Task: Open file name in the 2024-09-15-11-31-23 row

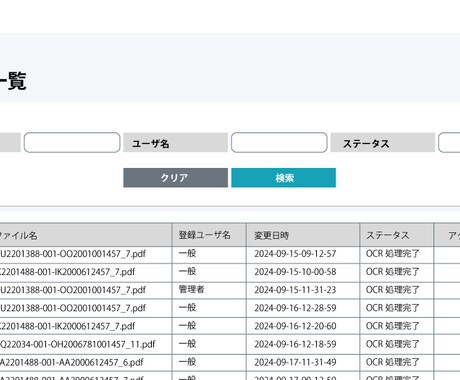Action: [73, 290]
